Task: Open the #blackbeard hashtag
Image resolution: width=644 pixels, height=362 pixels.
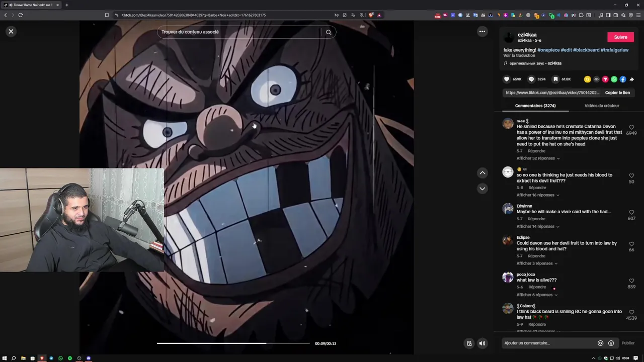Action: point(586,50)
